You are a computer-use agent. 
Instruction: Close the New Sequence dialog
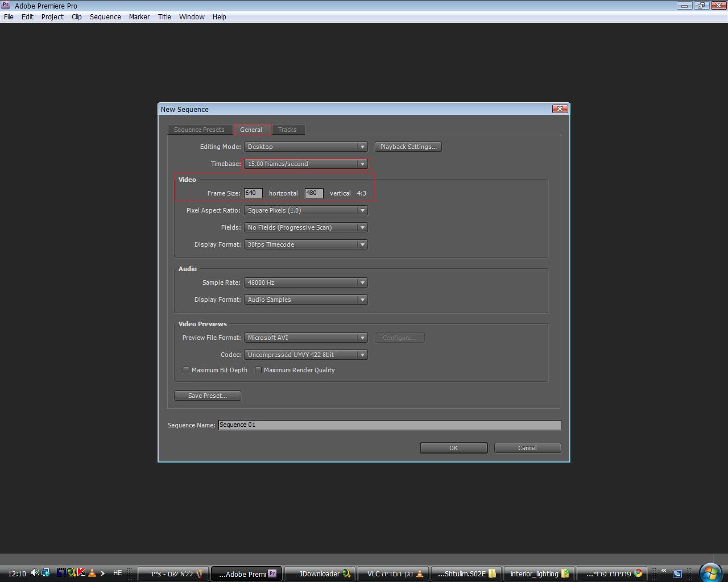(560, 109)
